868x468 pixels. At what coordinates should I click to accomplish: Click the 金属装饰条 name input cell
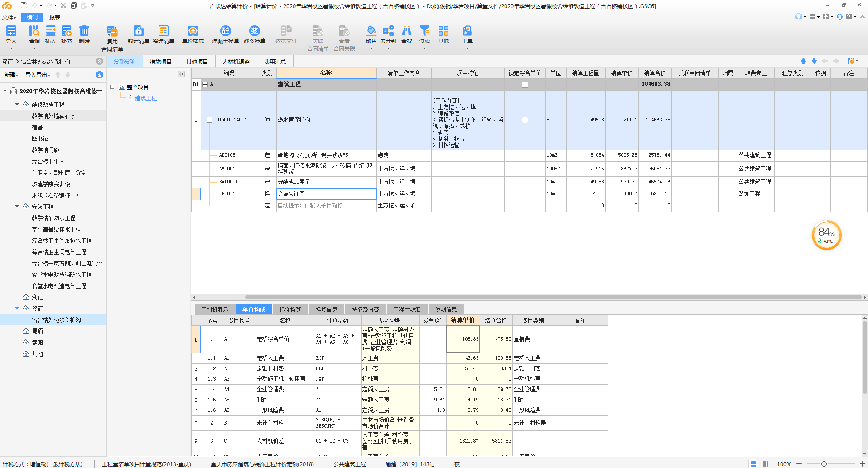click(326, 194)
